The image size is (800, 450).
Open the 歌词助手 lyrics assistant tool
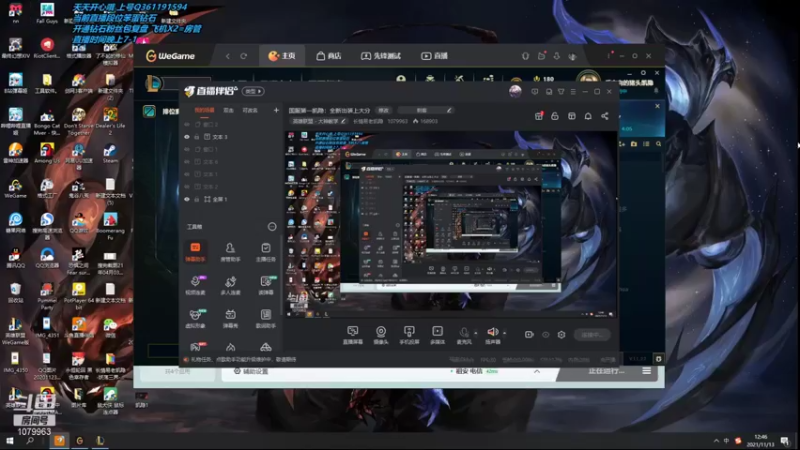point(265,318)
